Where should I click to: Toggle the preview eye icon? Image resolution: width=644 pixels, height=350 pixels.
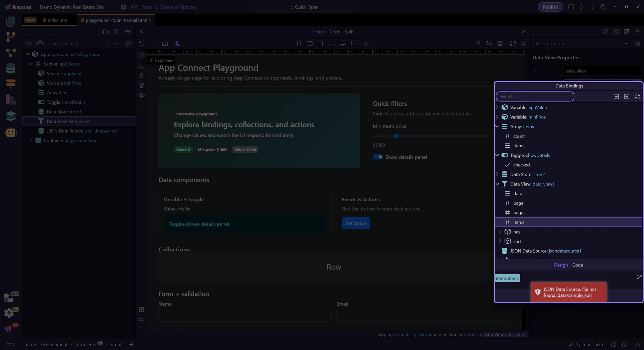point(142,96)
